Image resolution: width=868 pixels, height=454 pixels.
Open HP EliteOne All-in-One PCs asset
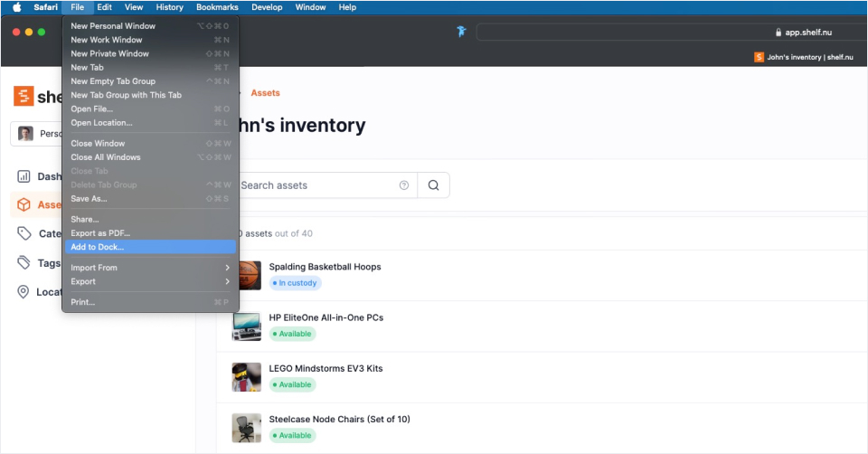click(x=326, y=317)
